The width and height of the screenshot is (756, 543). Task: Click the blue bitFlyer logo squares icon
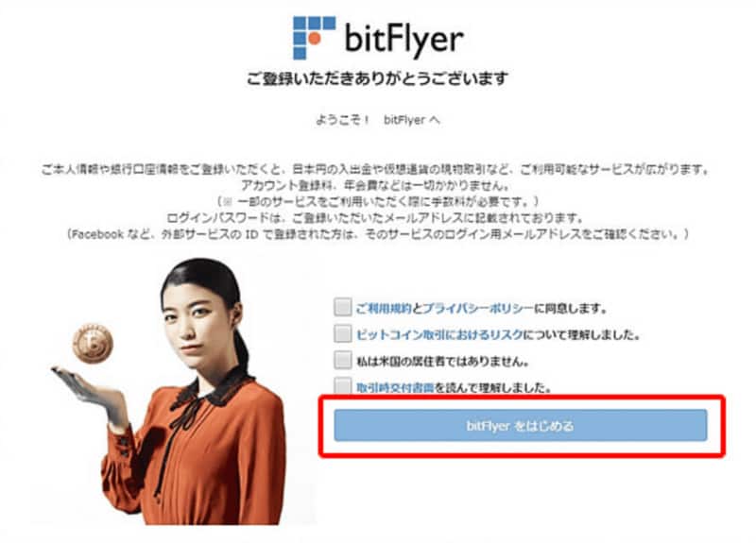[314, 38]
